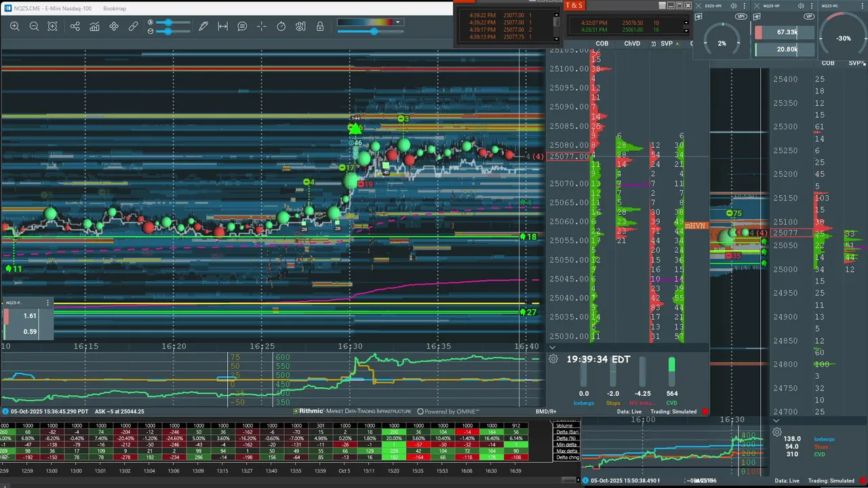Zoom out of the Bookmap chart
The height and width of the screenshot is (488, 868).
click(x=34, y=26)
